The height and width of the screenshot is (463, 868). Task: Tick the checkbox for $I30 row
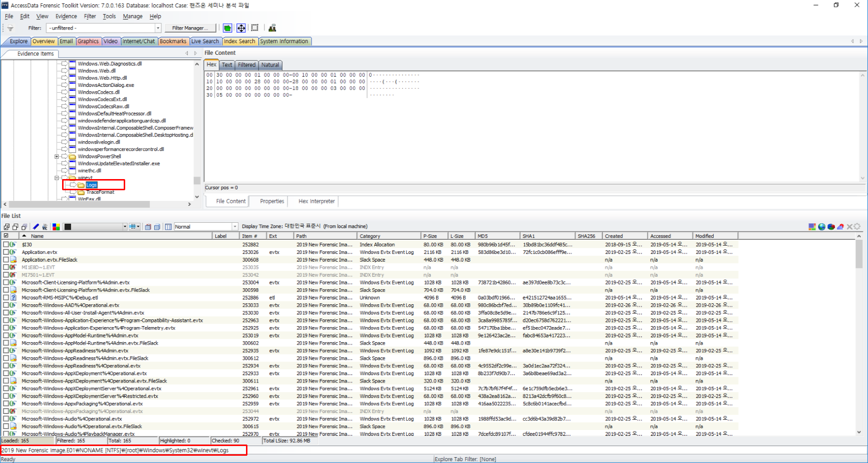[x=6, y=245]
